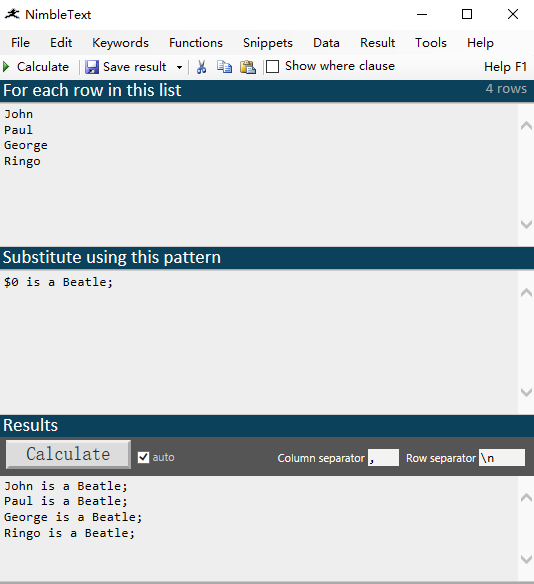Image resolution: width=534 pixels, height=584 pixels.
Task: Click result line 'Ringo is a Beatle;'
Action: [x=69, y=533]
